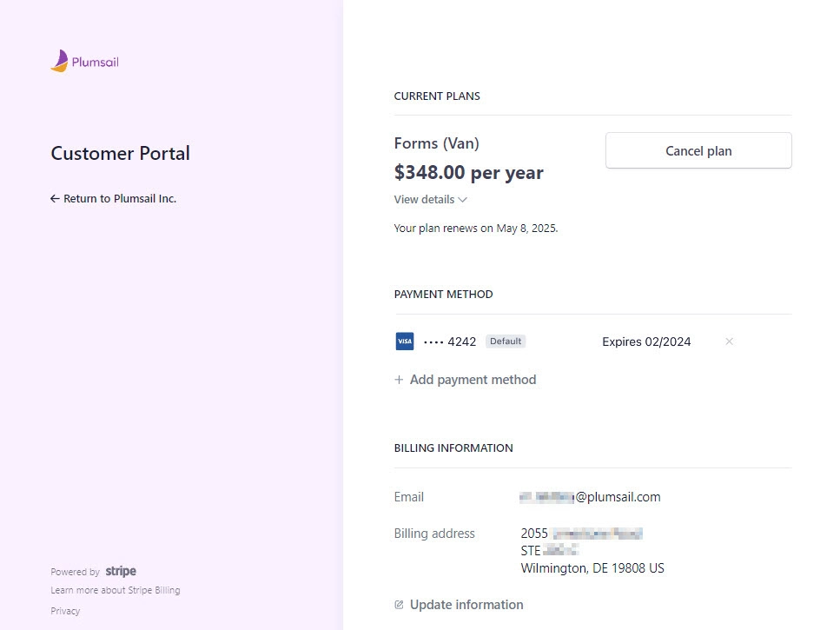This screenshot has width=840, height=630.
Task: Click the Billing address label
Action: 434,534
